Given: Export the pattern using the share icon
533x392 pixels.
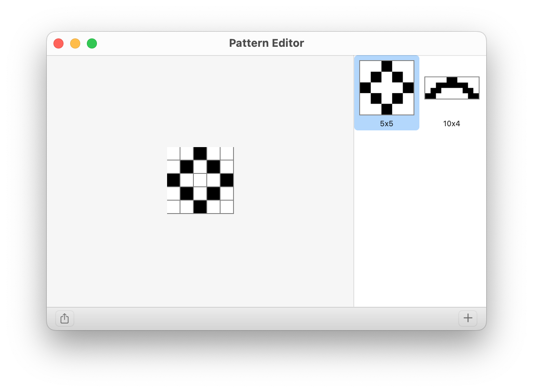Looking at the screenshot, I should [64, 318].
